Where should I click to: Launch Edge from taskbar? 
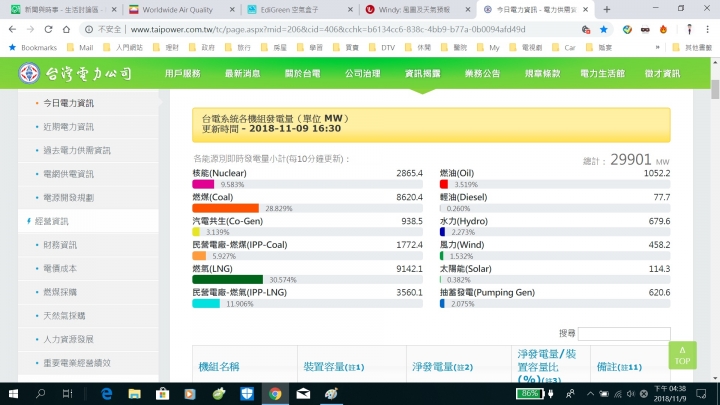pos(107,394)
